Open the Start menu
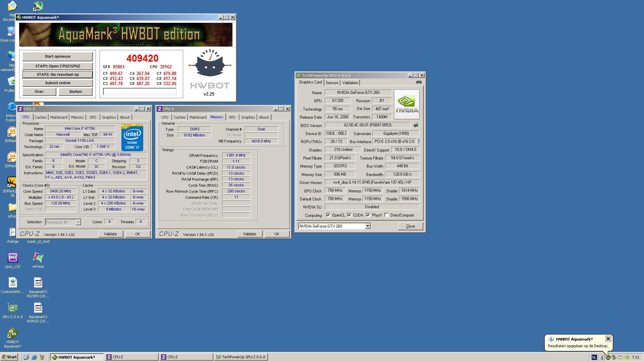 point(9,357)
